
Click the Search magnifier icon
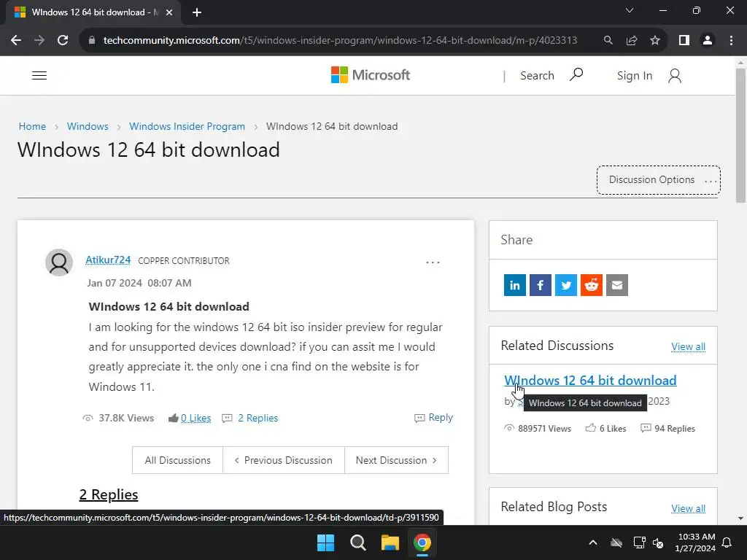click(x=576, y=74)
